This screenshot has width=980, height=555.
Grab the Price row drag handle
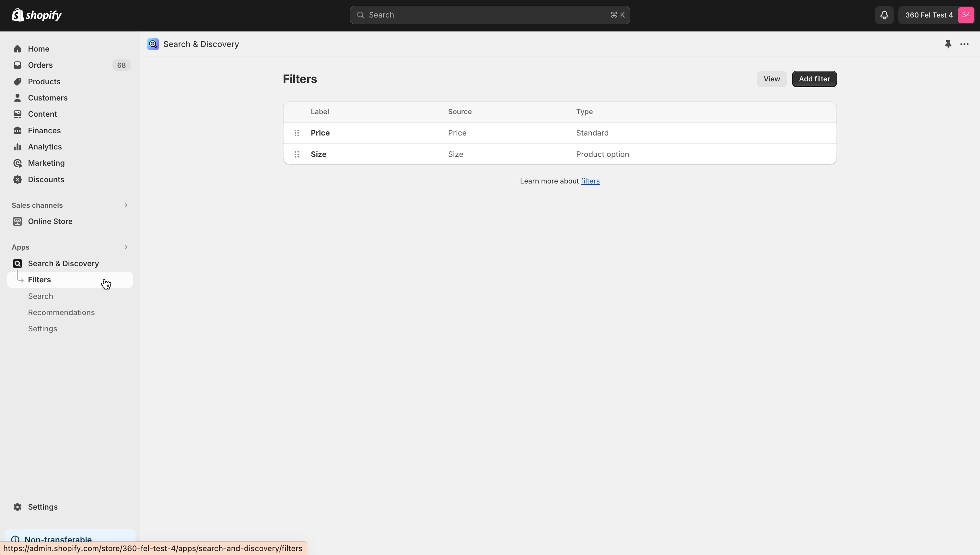click(x=297, y=133)
